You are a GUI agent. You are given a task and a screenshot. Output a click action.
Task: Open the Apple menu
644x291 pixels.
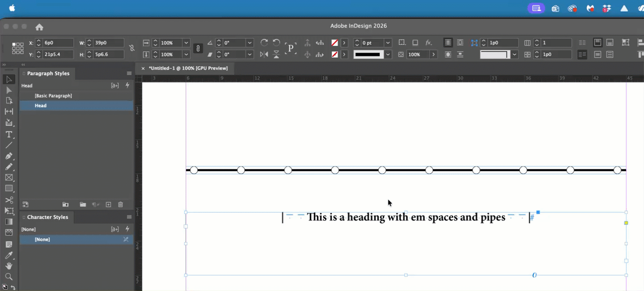pyautogui.click(x=12, y=8)
